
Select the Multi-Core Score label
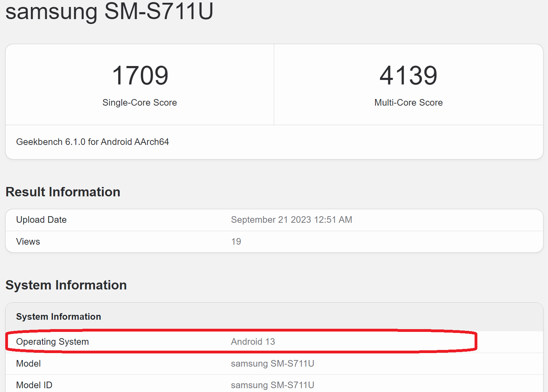pos(408,103)
